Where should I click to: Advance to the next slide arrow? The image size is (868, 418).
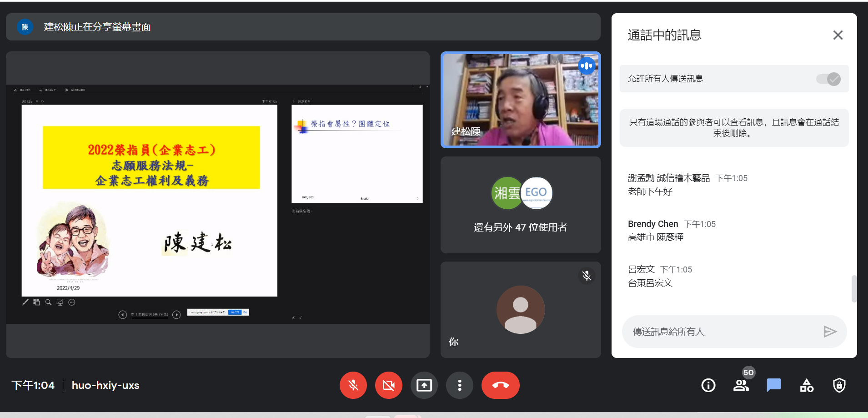[177, 315]
